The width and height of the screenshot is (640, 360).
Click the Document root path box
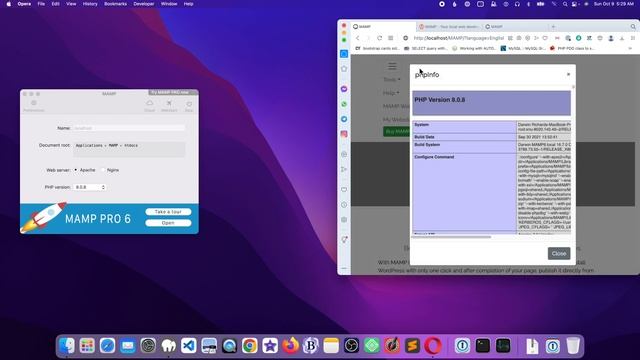(x=129, y=149)
